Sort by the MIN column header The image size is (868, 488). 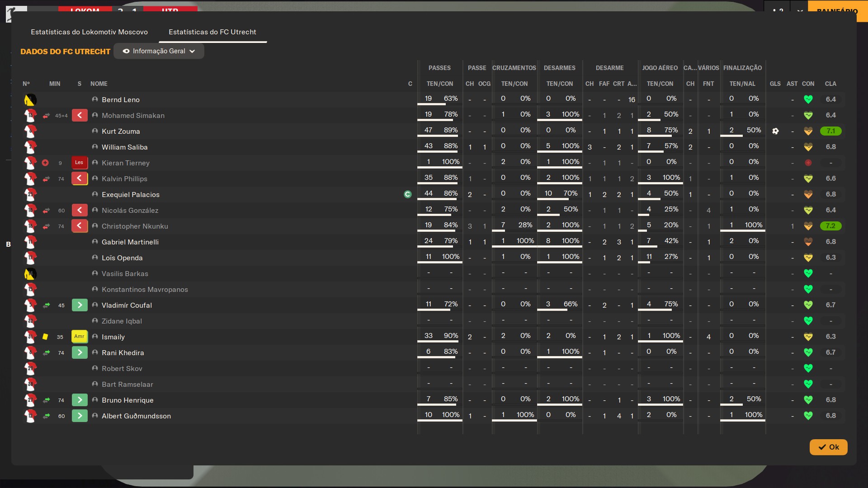click(x=55, y=84)
